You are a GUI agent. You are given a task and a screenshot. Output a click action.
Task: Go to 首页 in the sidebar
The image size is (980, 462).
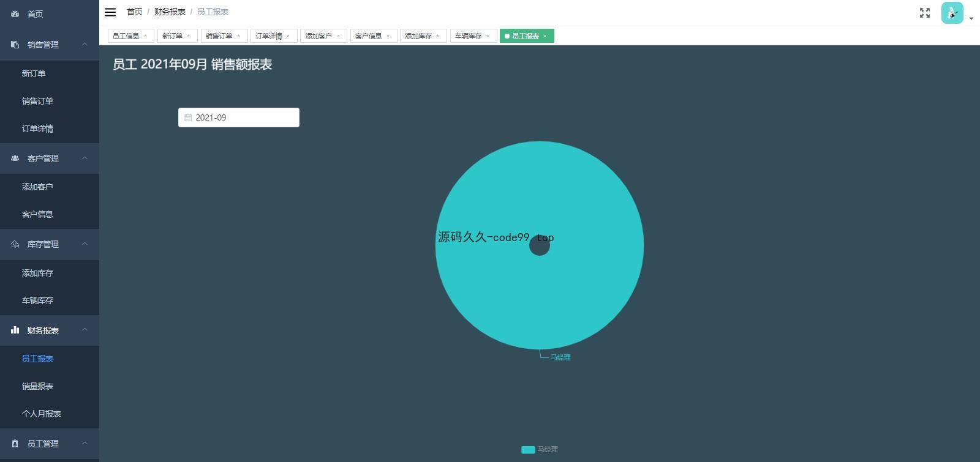(50, 13)
